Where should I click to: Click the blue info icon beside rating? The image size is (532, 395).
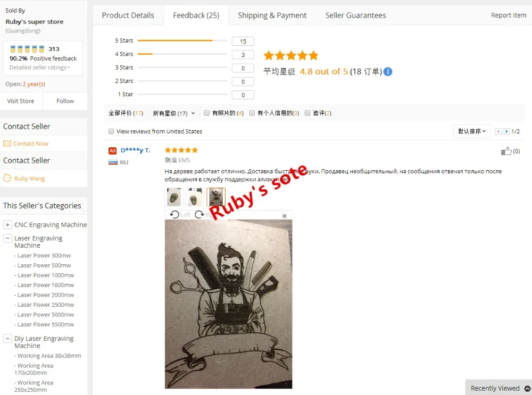tap(388, 72)
